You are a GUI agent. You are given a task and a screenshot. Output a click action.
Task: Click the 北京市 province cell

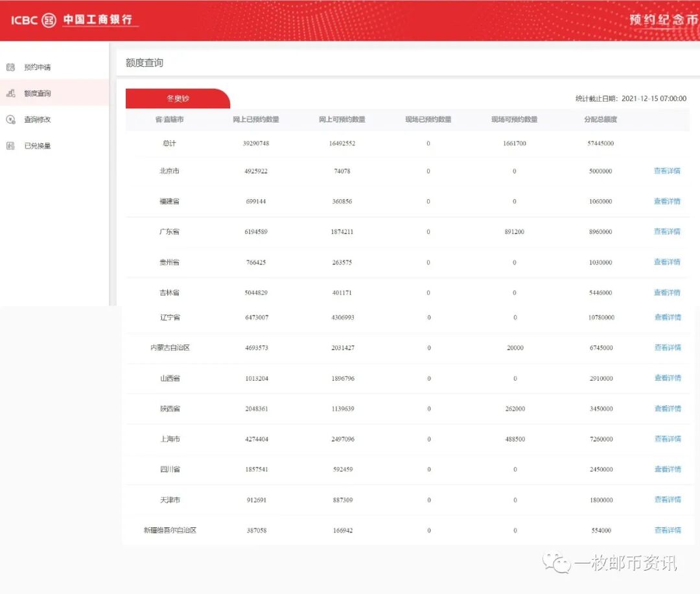tap(169, 171)
